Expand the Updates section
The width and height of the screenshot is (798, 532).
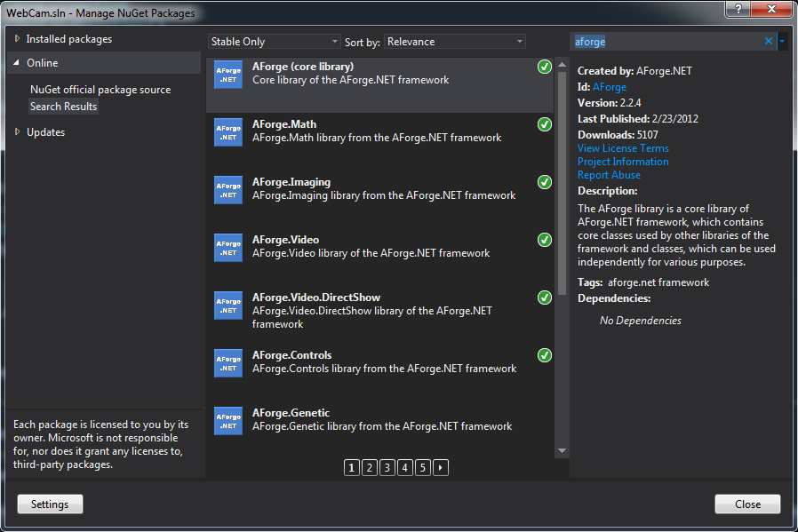(x=17, y=131)
